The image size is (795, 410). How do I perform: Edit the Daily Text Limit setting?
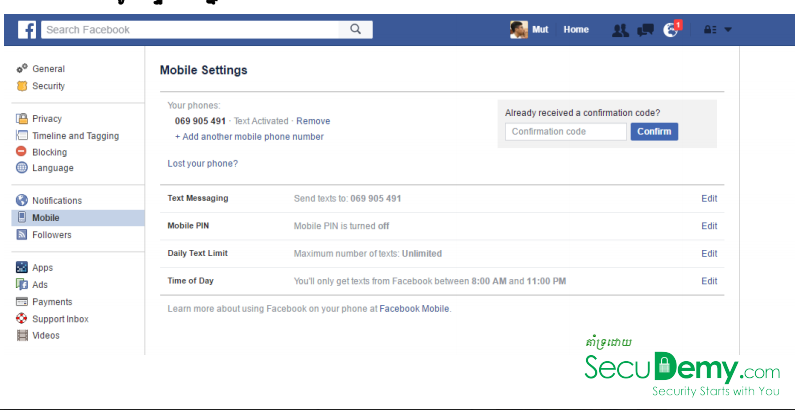[709, 253]
